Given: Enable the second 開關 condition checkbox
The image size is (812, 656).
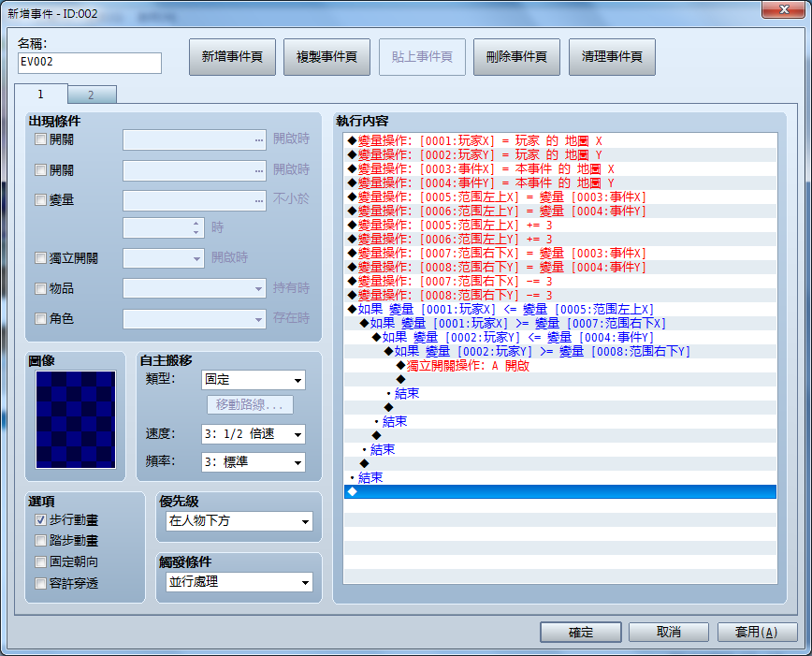Looking at the screenshot, I should pyautogui.click(x=40, y=169).
